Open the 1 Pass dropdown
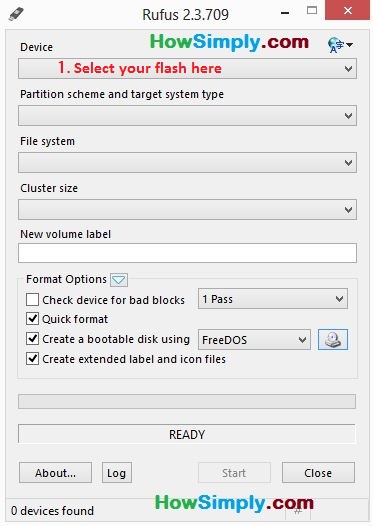The image size is (373, 526). pos(273,299)
